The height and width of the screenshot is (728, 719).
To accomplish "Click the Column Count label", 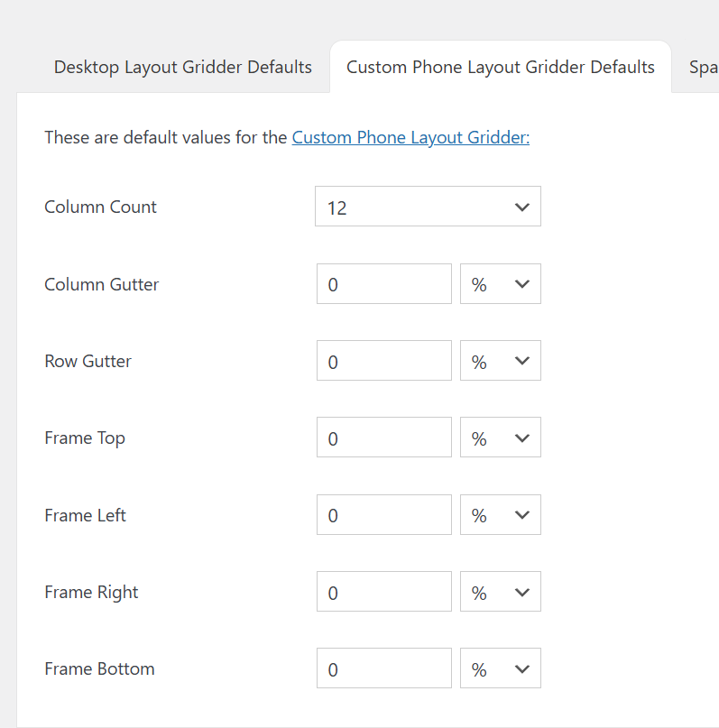I will click(101, 207).
